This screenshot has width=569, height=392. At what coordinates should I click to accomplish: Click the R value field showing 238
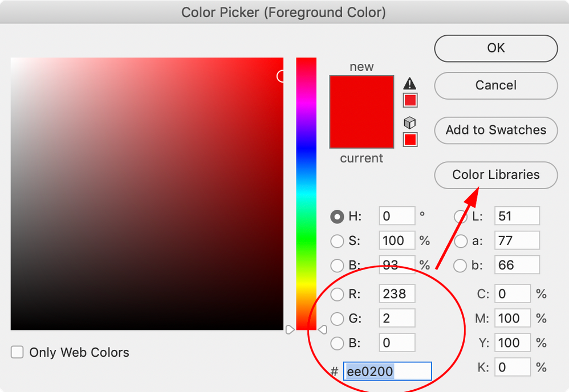(x=396, y=294)
